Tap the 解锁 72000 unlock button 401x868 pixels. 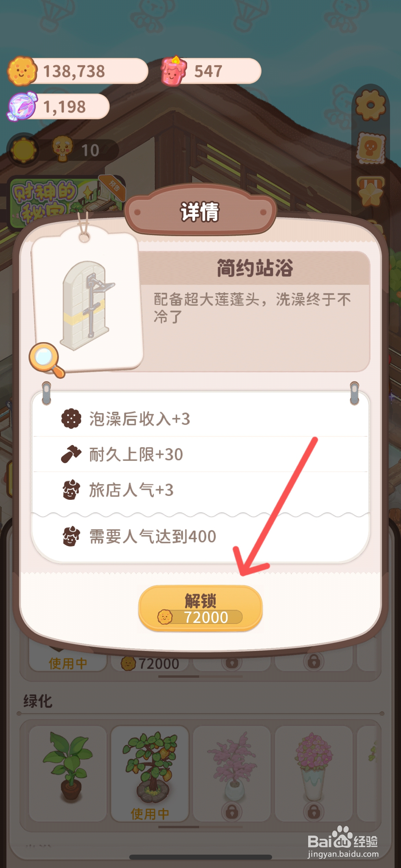pos(200,608)
